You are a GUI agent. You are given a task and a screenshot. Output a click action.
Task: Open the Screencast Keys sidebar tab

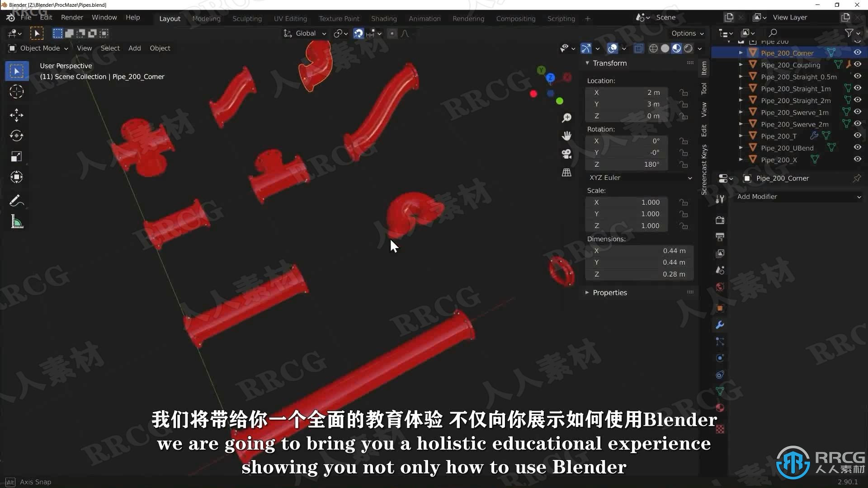point(704,169)
